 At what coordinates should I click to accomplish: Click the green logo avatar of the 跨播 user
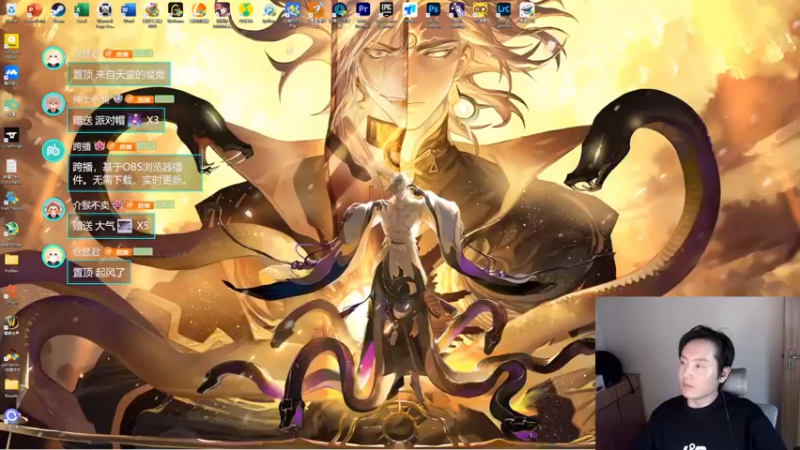click(53, 151)
